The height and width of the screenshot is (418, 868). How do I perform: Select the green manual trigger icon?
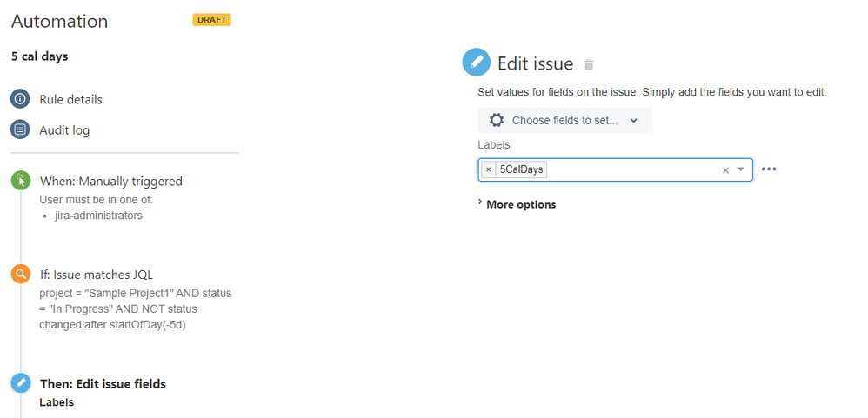click(21, 181)
